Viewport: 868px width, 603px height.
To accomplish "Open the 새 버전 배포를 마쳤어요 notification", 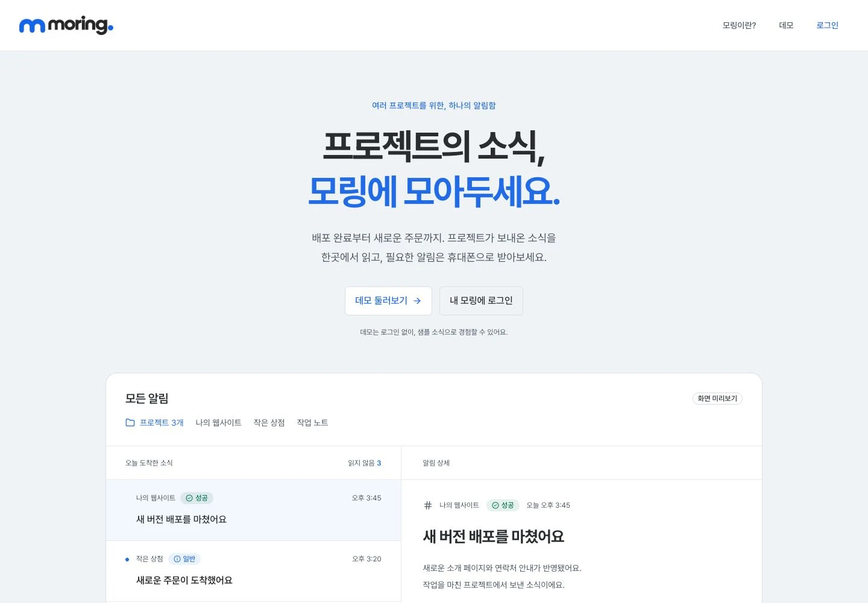I will pos(253,510).
